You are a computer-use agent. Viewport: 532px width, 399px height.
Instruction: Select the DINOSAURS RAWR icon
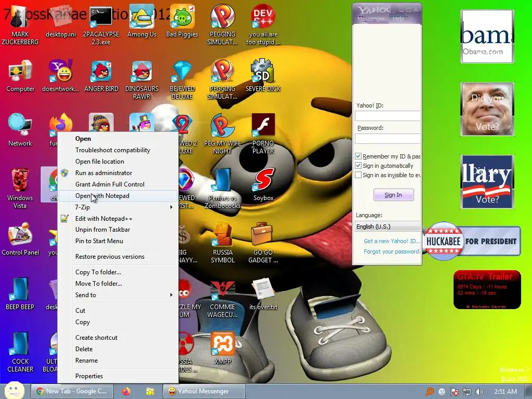click(x=141, y=79)
